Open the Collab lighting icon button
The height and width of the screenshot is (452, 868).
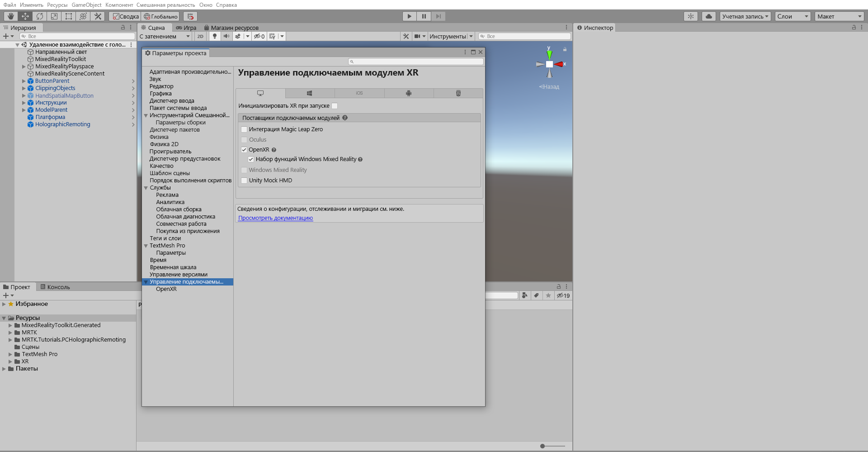click(x=691, y=16)
